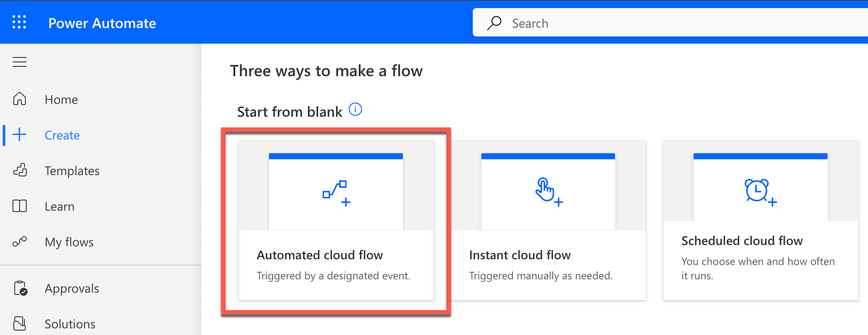
Task: Click the Learn book icon
Action: pos(20,206)
